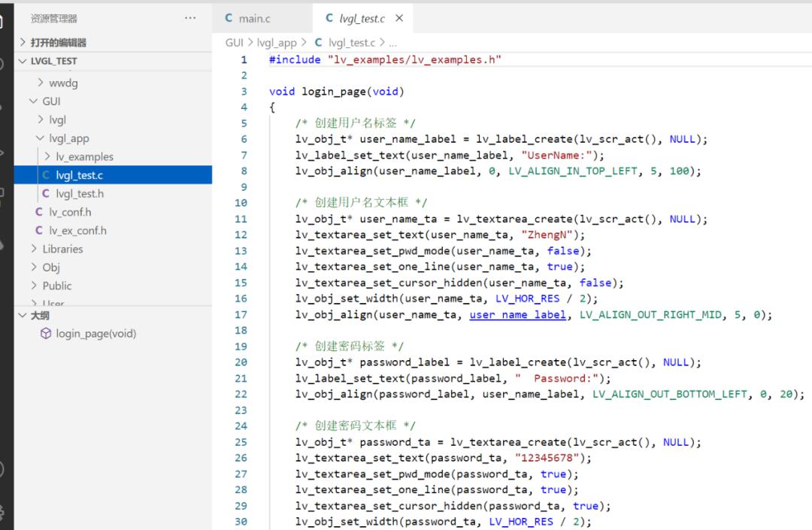This screenshot has width=812, height=530.
Task: Open the breadcrumb ellipsis symbol picker
Action: 393,43
